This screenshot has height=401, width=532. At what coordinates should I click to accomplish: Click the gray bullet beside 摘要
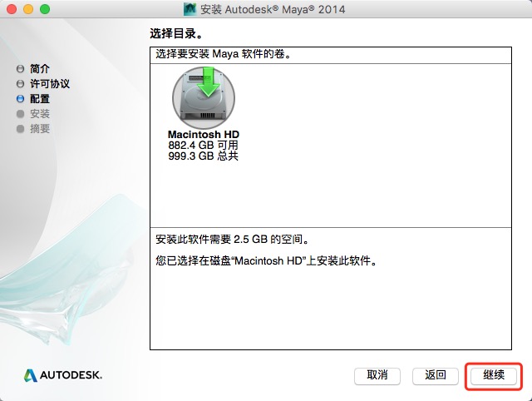coord(20,129)
